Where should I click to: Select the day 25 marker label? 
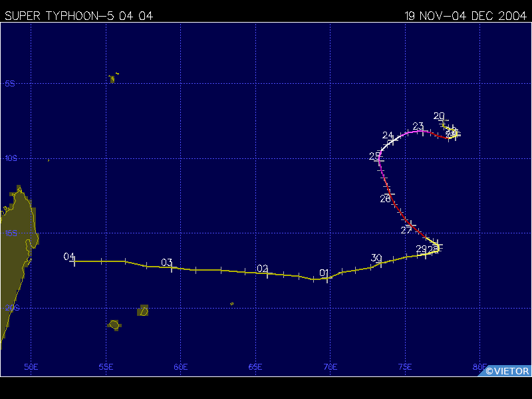click(375, 156)
